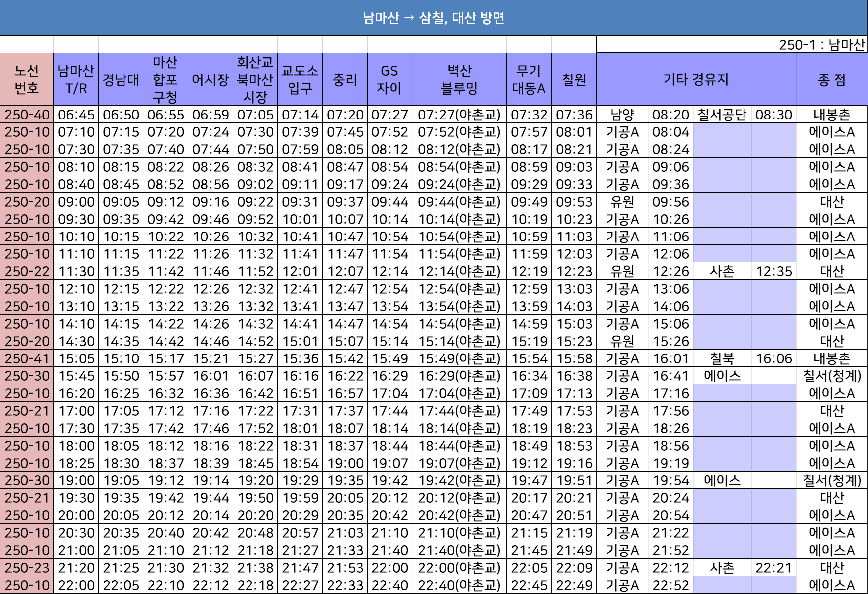Select the '노선 번호' column header

point(27,80)
